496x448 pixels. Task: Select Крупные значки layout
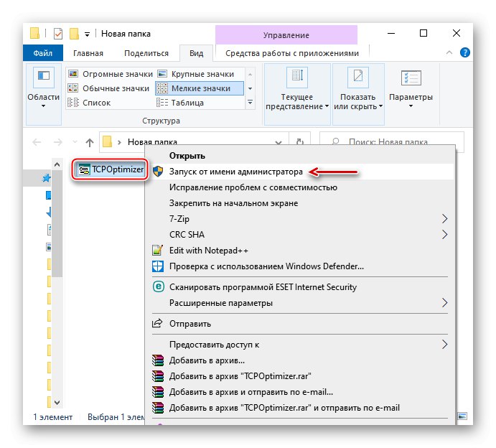[200, 74]
